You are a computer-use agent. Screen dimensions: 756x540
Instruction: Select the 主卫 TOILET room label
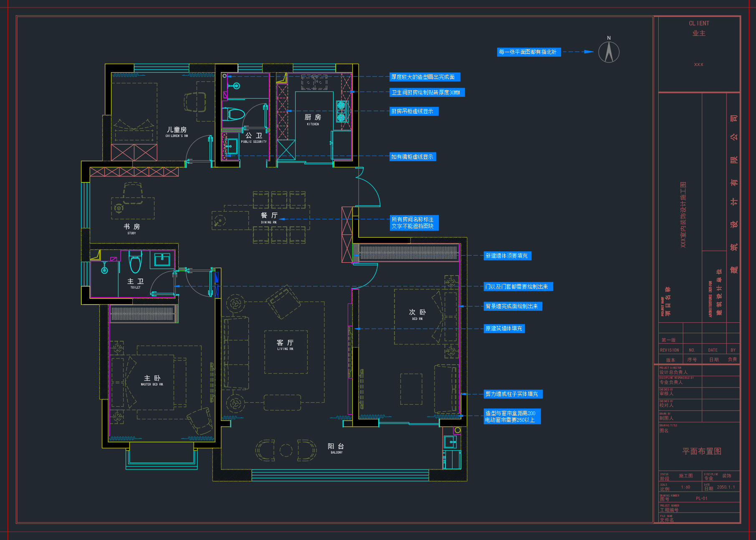click(x=135, y=284)
